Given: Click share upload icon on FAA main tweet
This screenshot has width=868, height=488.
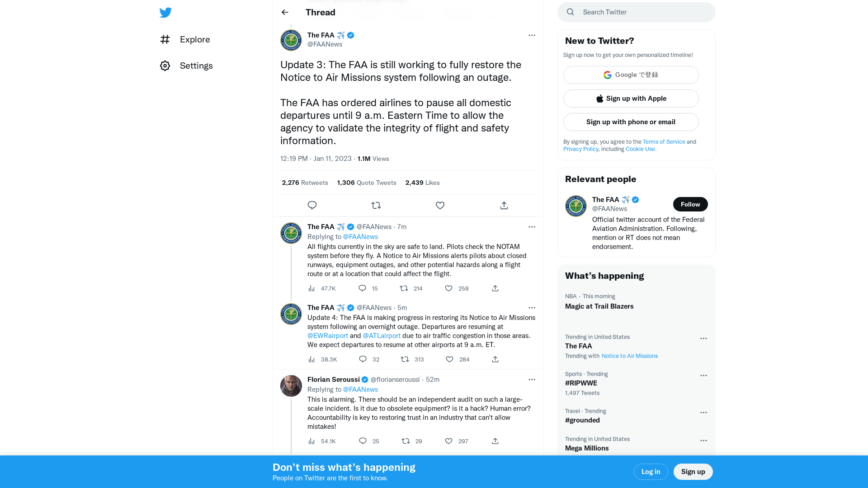Looking at the screenshot, I should click(504, 205).
